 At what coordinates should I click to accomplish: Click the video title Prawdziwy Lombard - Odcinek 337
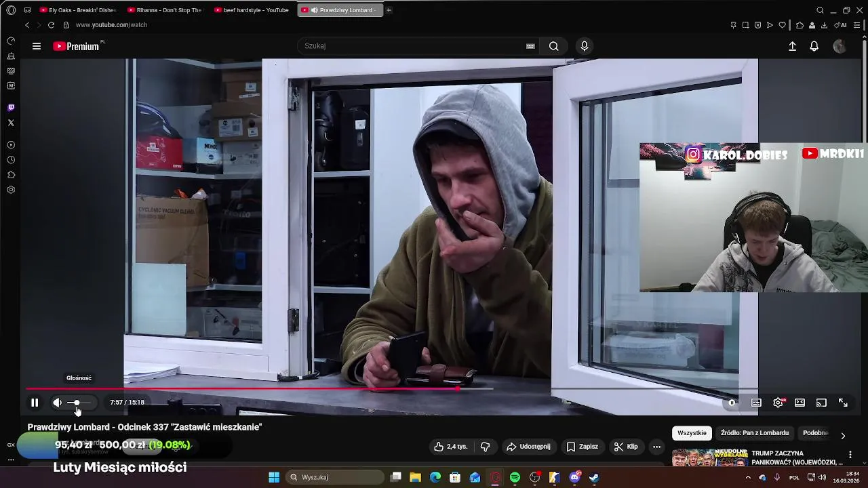(144, 427)
